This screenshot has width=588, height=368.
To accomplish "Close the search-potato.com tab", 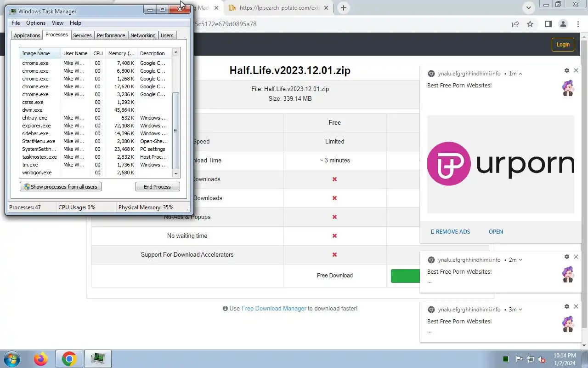I will coord(327,8).
